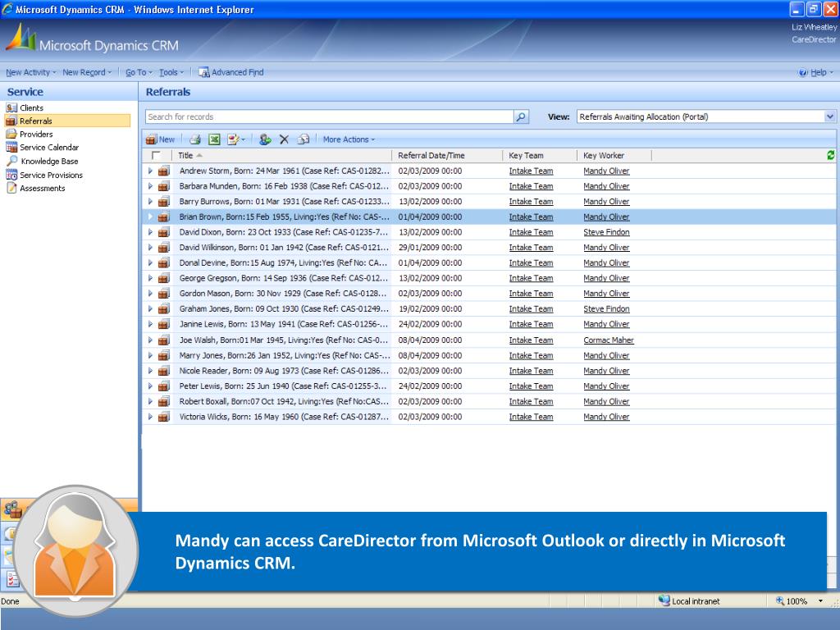Open the More Actions menu
Image resolution: width=840 pixels, height=630 pixels.
pyautogui.click(x=349, y=139)
